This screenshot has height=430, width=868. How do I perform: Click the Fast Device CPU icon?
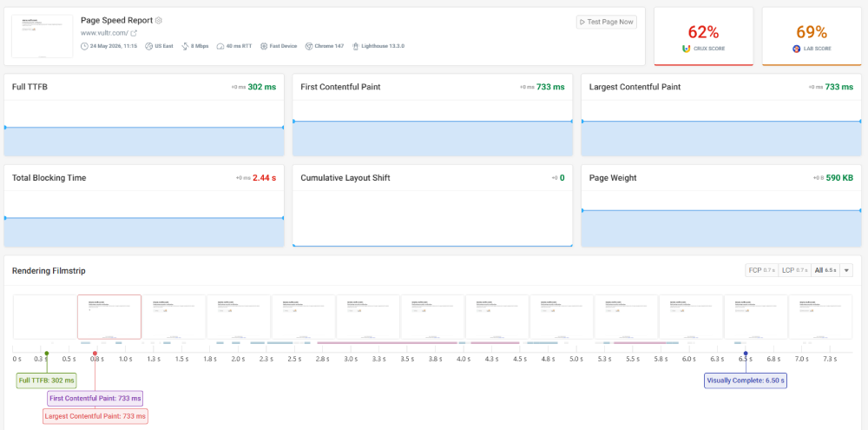tap(264, 46)
